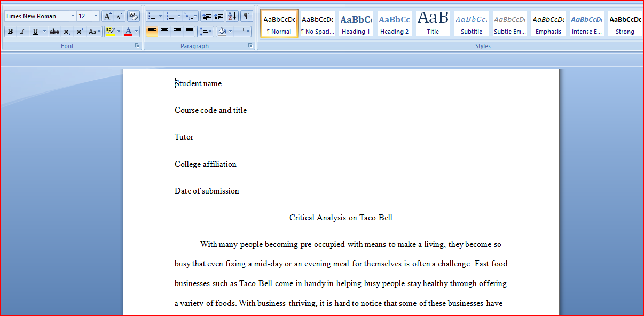Open Paragraph dialog box launcher
Viewport: 644px width, 316px height.
[x=250, y=46]
